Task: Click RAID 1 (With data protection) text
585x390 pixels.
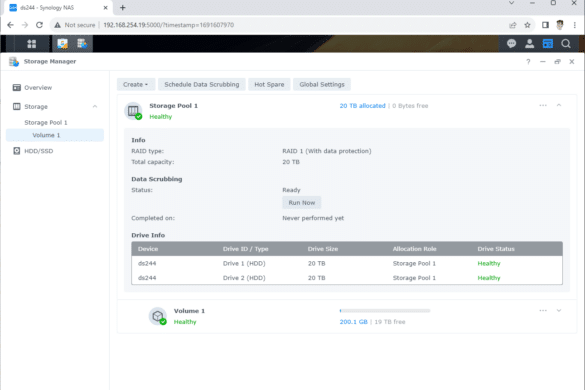Action: click(x=327, y=151)
